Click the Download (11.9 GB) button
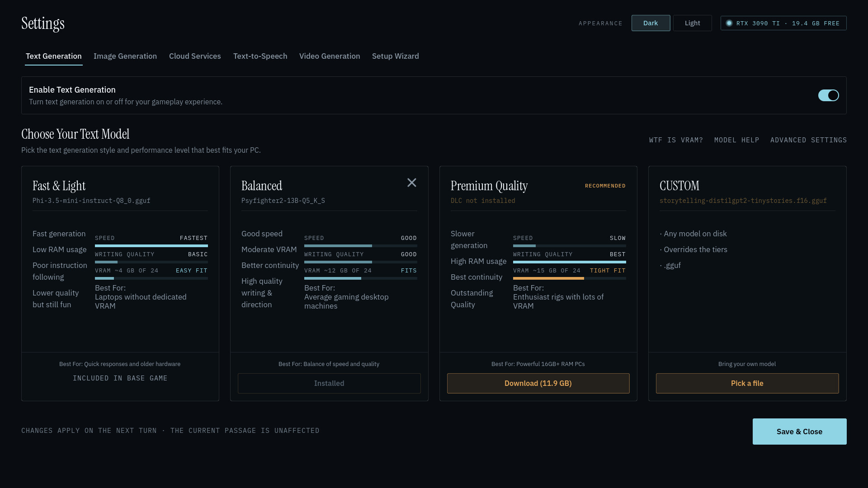868x488 pixels. [x=538, y=383]
